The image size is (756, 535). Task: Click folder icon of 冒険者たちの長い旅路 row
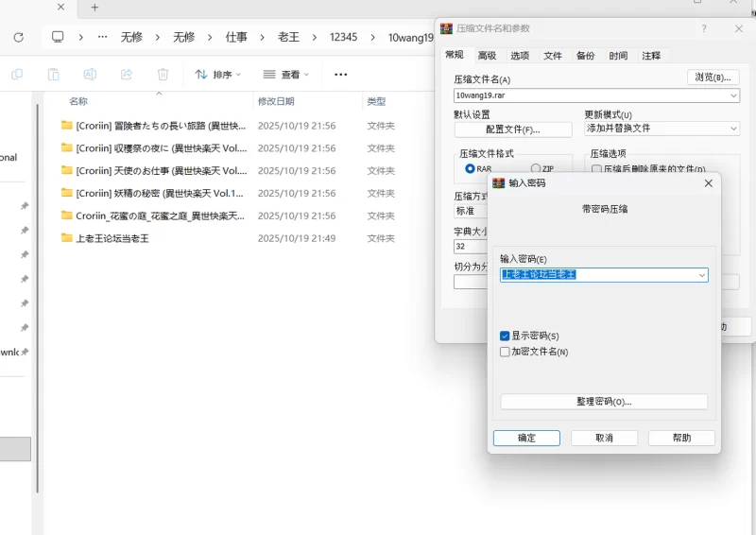coord(66,125)
